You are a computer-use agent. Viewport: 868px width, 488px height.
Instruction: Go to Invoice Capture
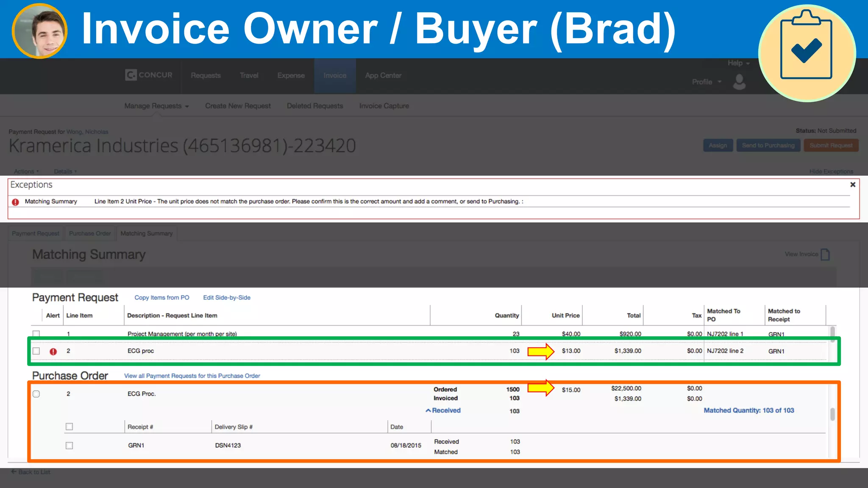(x=384, y=106)
